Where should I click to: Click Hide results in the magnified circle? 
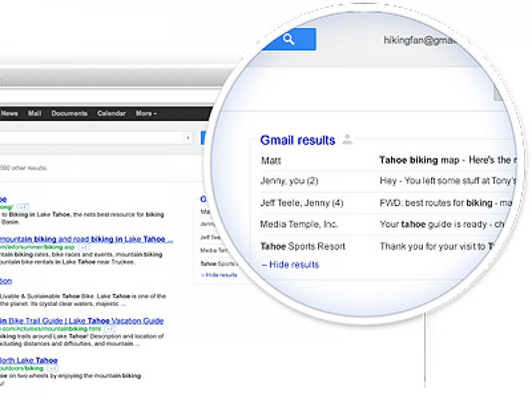(290, 264)
